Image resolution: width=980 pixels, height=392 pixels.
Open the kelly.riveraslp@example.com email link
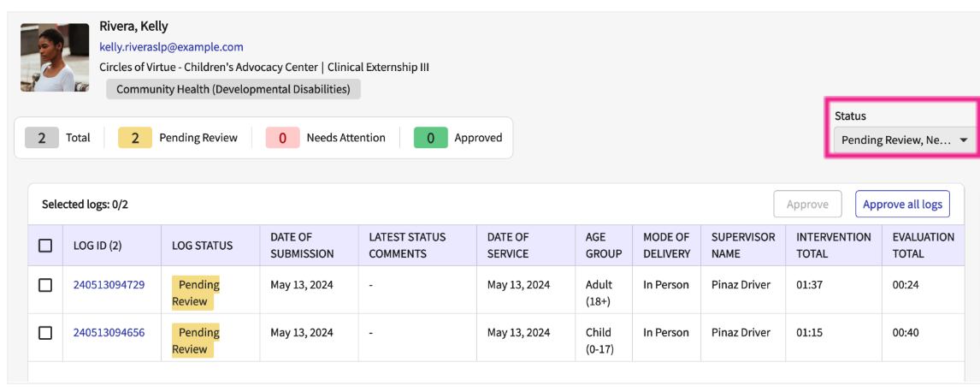[171, 47]
